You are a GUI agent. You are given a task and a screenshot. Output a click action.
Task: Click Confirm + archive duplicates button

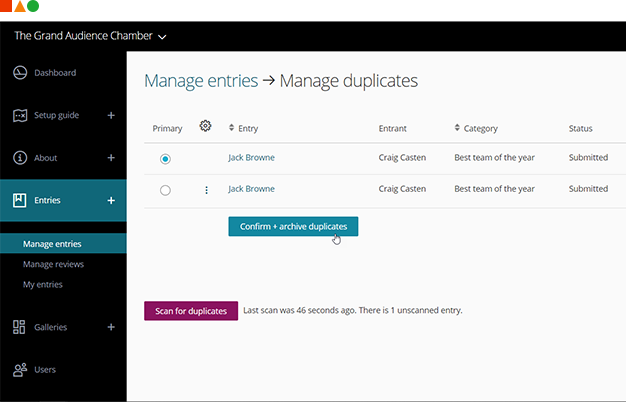tap(293, 227)
